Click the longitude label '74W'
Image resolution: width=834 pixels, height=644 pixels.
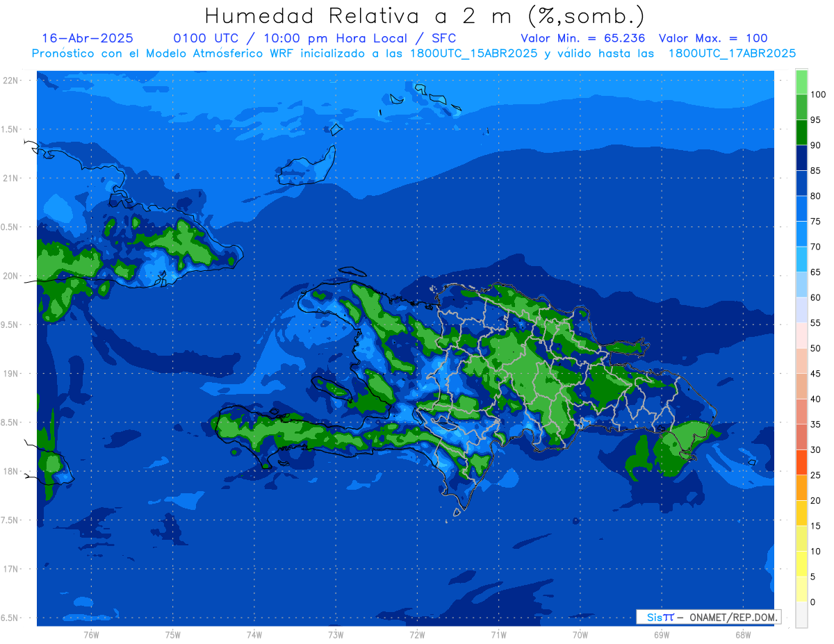[254, 634]
